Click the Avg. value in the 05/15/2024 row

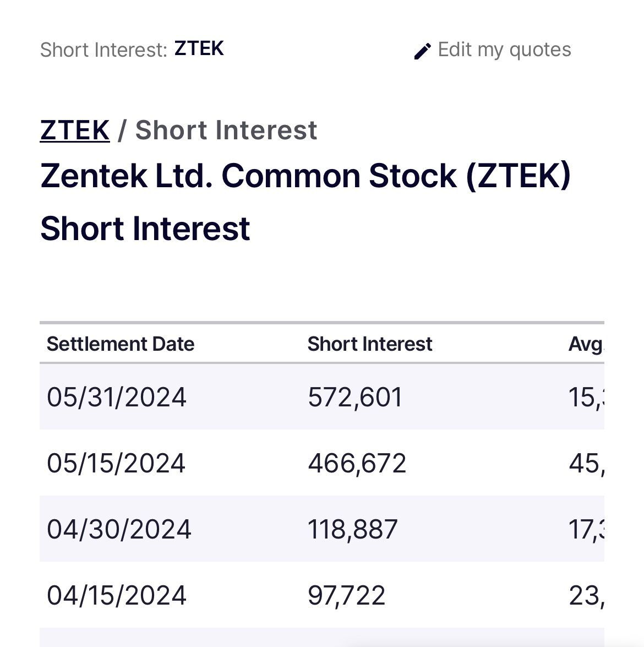pos(586,463)
